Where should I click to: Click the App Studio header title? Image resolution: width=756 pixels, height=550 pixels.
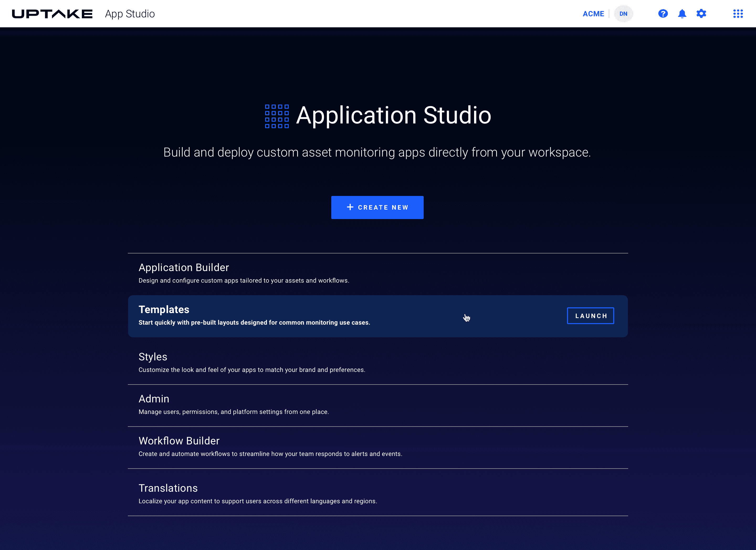(x=130, y=14)
